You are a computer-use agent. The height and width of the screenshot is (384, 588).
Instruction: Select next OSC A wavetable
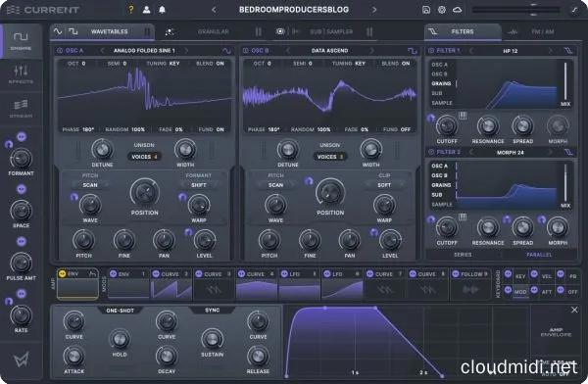point(186,50)
